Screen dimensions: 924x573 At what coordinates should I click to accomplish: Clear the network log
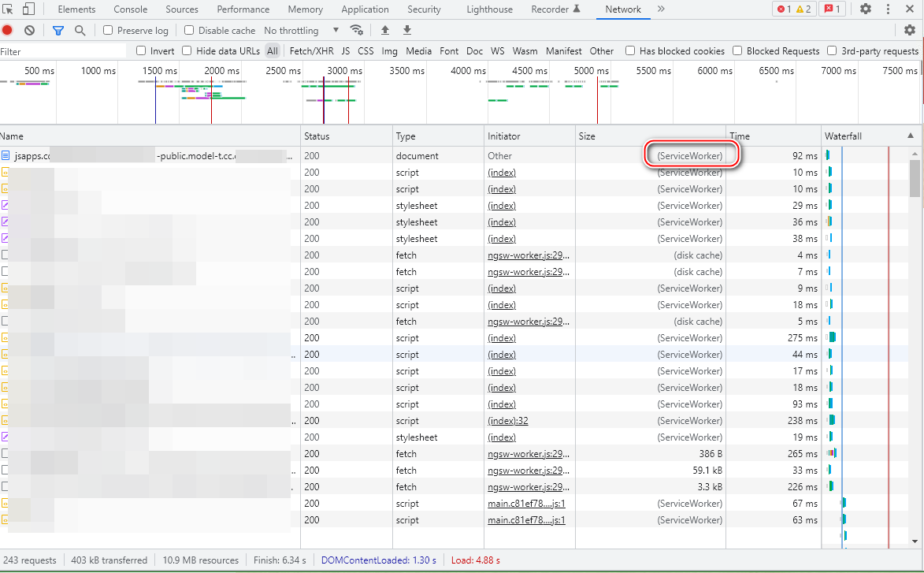29,30
